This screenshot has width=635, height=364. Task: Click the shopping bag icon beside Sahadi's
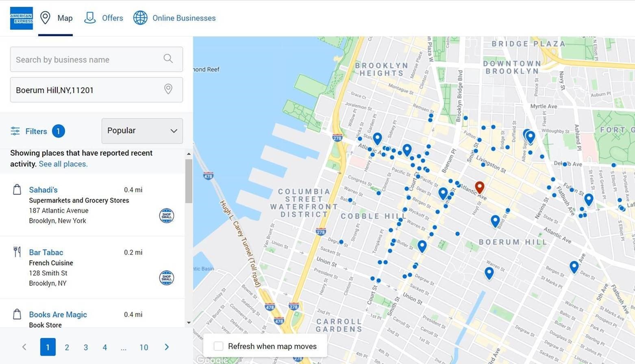tap(17, 190)
